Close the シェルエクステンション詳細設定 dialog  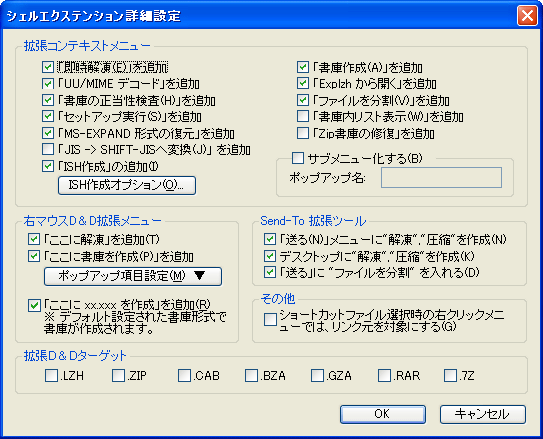[x=527, y=16]
